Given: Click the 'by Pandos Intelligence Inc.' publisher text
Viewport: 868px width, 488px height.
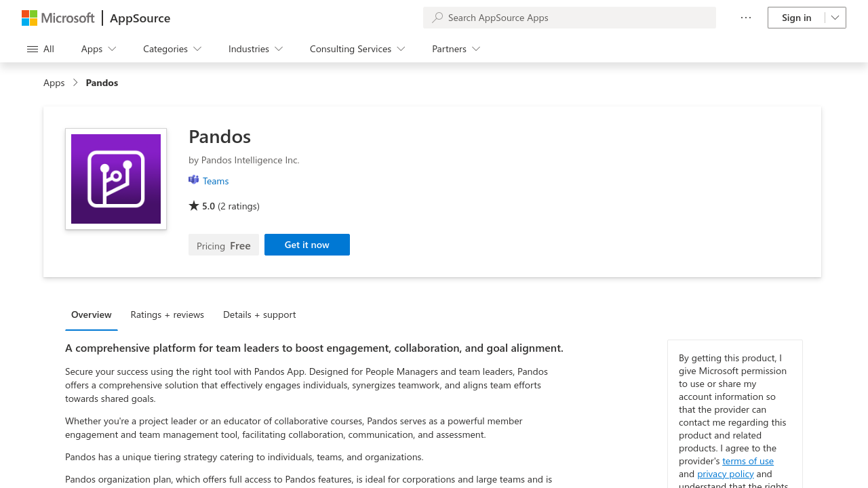Looking at the screenshot, I should pyautogui.click(x=244, y=160).
